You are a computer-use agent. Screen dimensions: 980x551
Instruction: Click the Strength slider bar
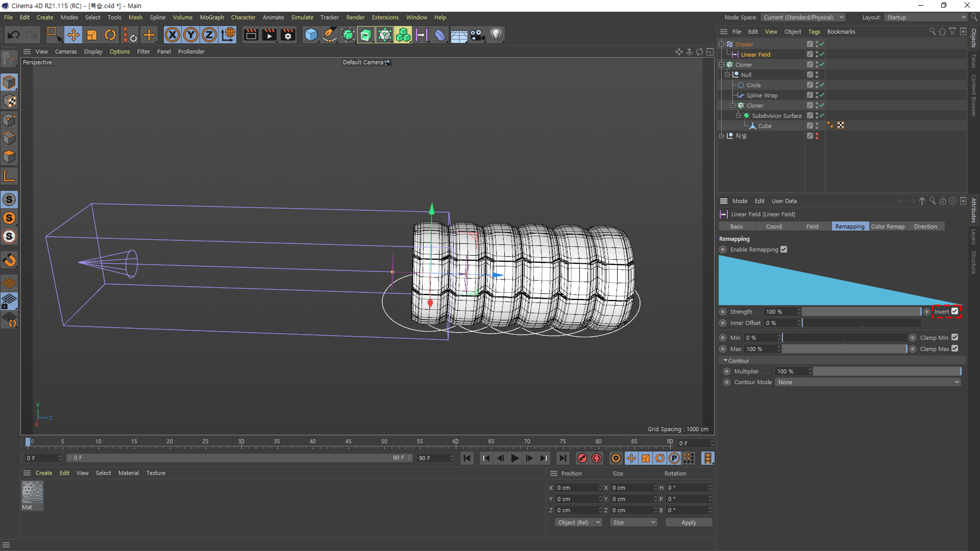(862, 312)
